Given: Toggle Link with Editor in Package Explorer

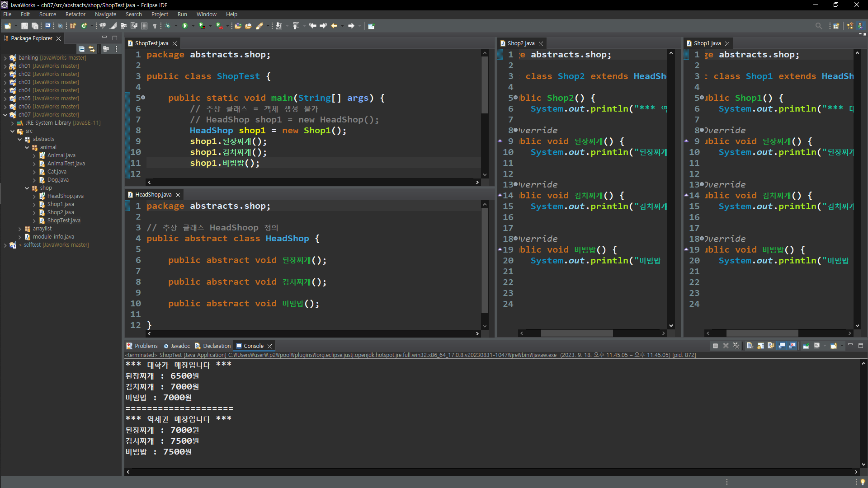Looking at the screenshot, I should (x=92, y=49).
